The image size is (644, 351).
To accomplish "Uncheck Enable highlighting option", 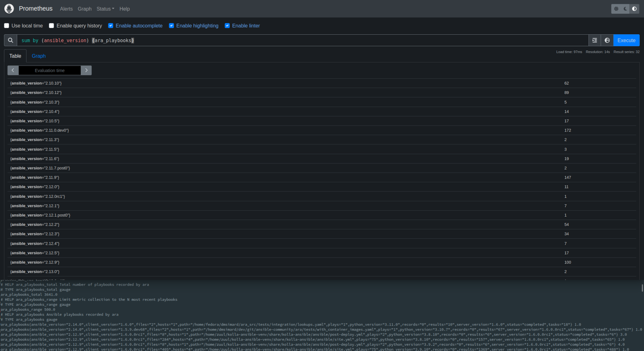I will pyautogui.click(x=171, y=26).
